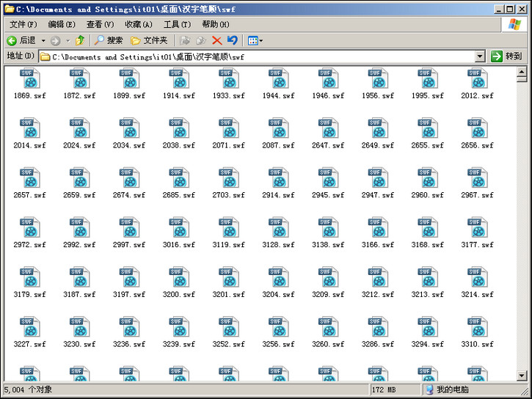
Task: Click the 转到 Go button
Action: 506,56
